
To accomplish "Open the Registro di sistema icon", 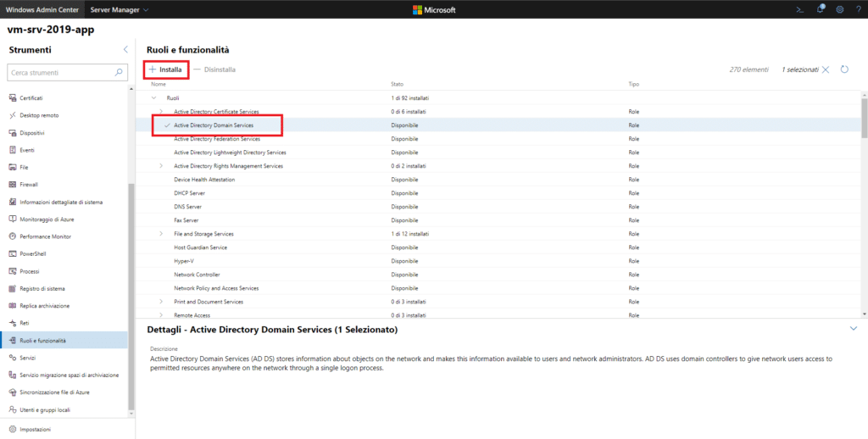I will (x=13, y=288).
